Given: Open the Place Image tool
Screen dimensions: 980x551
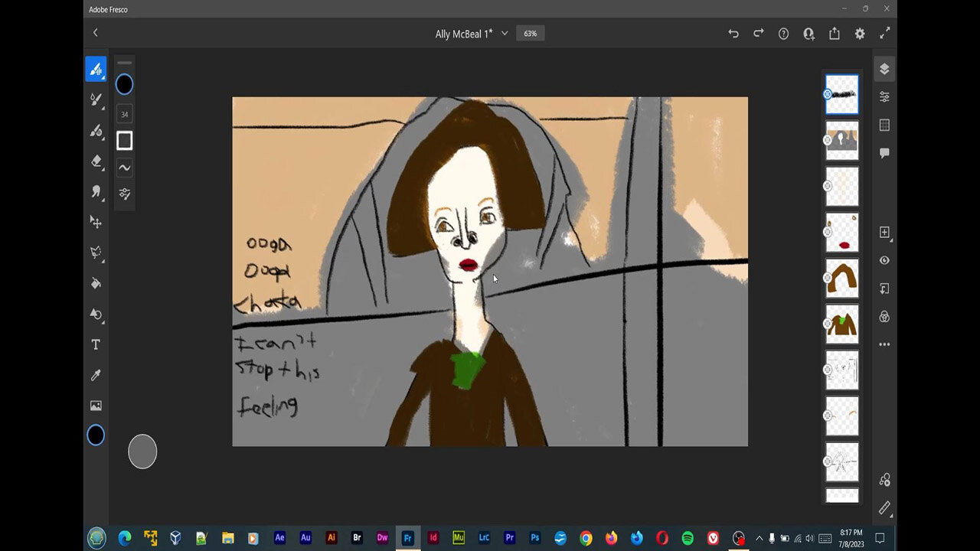Looking at the screenshot, I should pos(96,406).
